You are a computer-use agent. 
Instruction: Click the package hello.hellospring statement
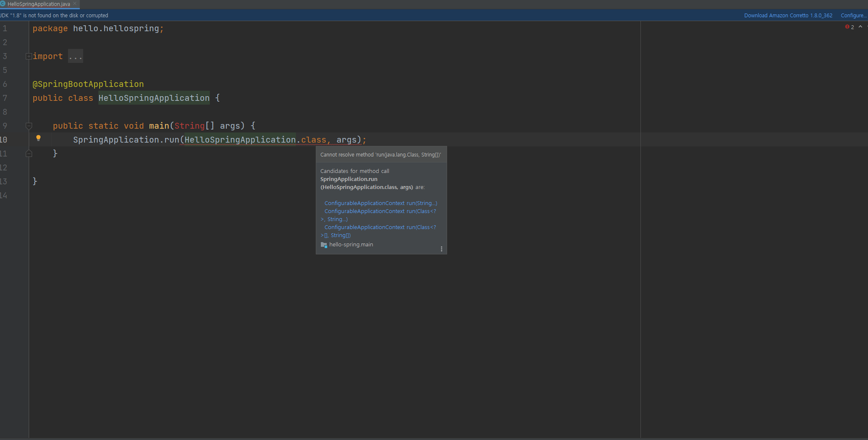[x=98, y=28]
